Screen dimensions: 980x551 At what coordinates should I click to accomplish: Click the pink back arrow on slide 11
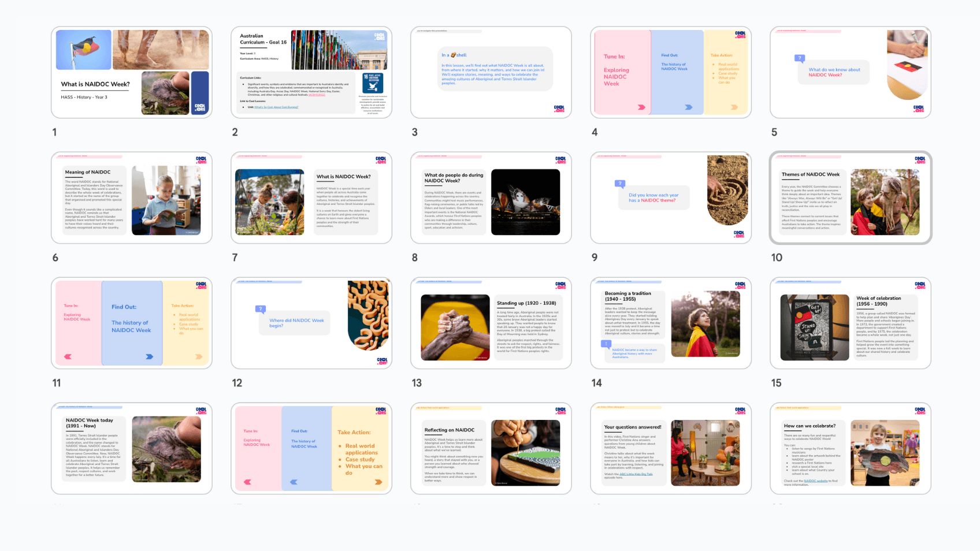coord(68,357)
